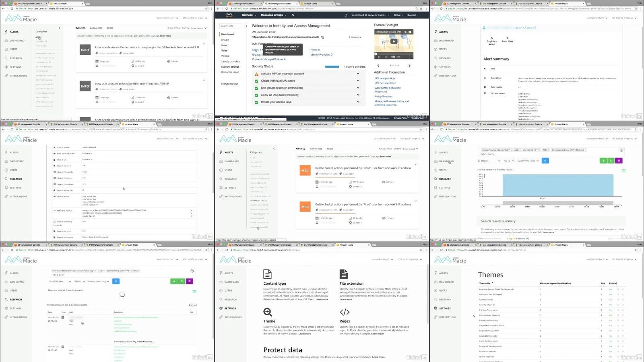Switch to the All tab in Delete Bucket alerts window
This screenshot has width=644, height=362.
click(330, 149)
